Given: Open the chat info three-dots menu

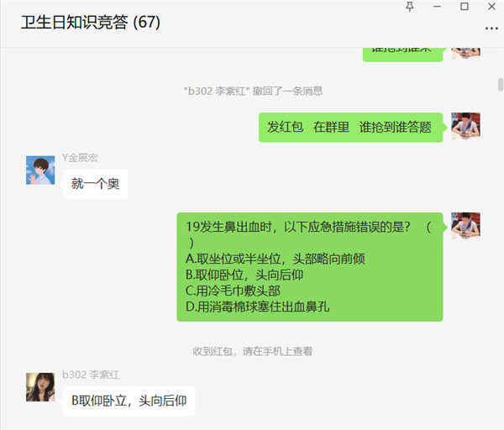Looking at the screenshot, I should [491, 29].
